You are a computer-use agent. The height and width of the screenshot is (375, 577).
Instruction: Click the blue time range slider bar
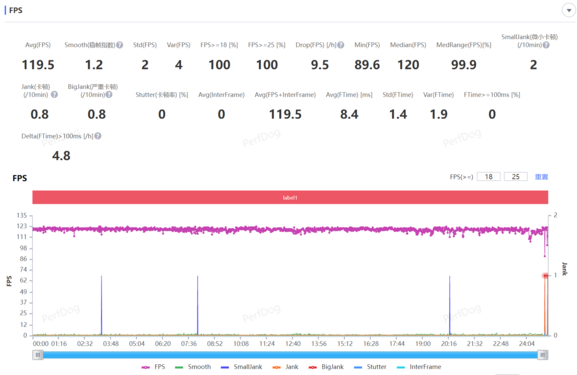pos(290,355)
